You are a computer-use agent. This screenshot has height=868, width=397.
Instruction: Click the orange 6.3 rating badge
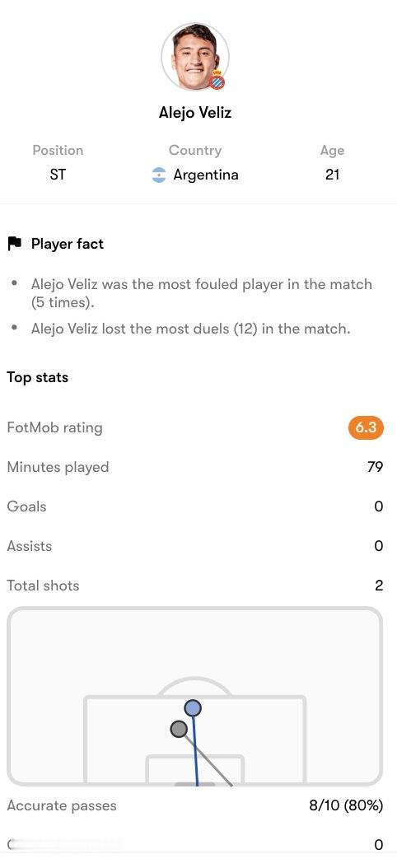click(366, 428)
